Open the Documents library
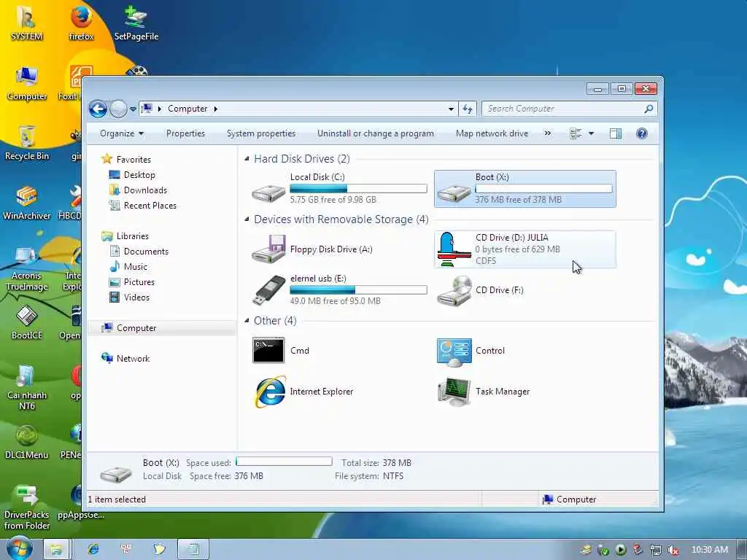The image size is (747, 560). [x=146, y=252]
